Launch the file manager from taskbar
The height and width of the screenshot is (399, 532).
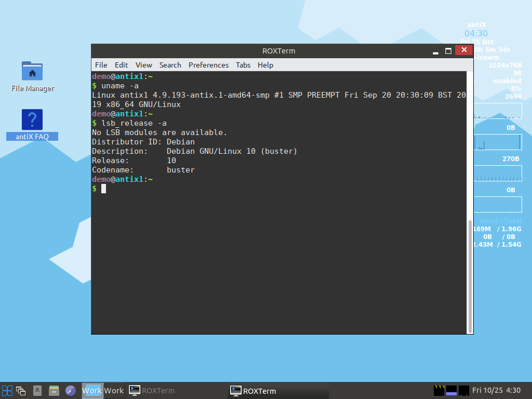tap(54, 391)
